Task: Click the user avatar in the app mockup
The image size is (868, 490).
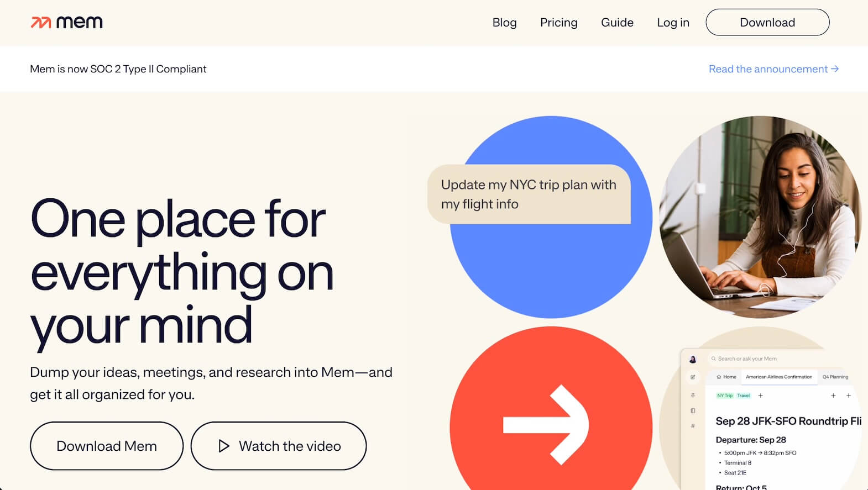Action: coord(693,360)
